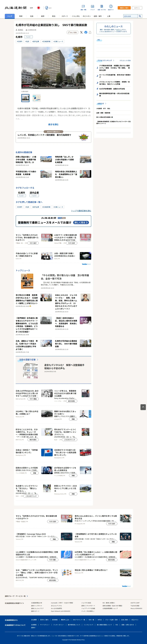Open 道新スポーツ in related sites
The image size is (147, 644).
(35, 611)
